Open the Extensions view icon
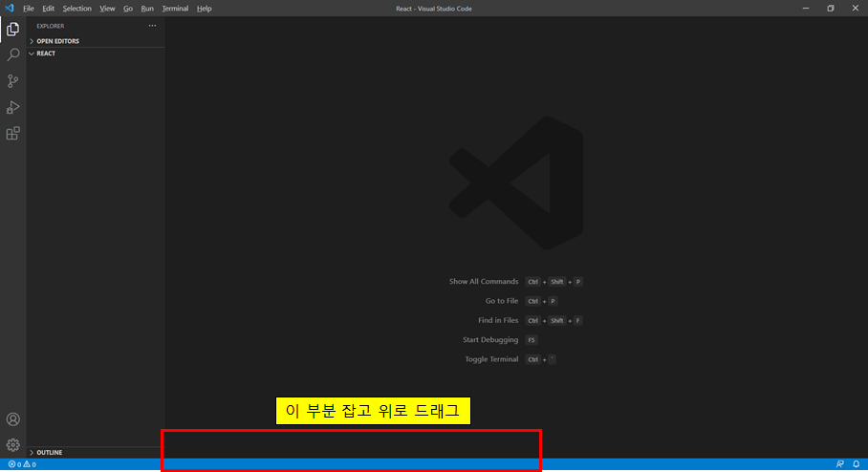The image size is (868, 472). [x=12, y=134]
